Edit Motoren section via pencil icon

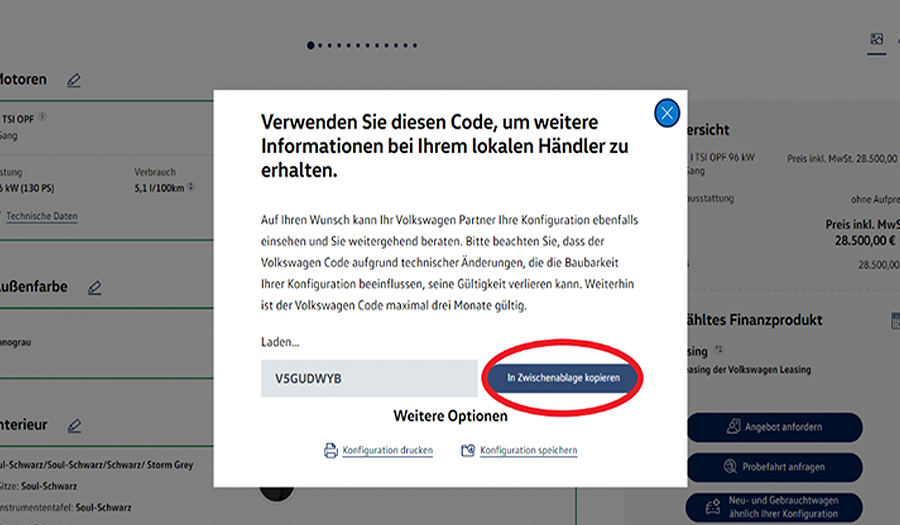click(74, 80)
